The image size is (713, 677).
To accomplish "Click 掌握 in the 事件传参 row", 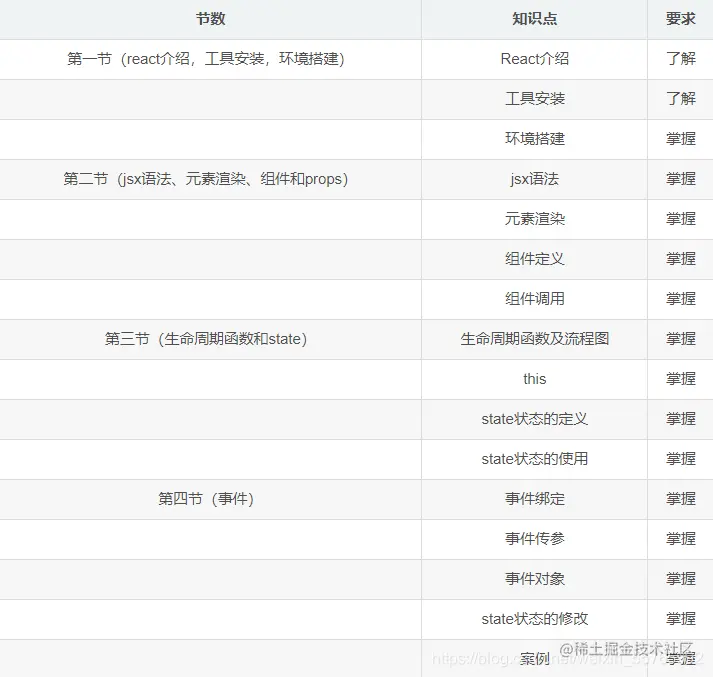I will (x=680, y=539).
